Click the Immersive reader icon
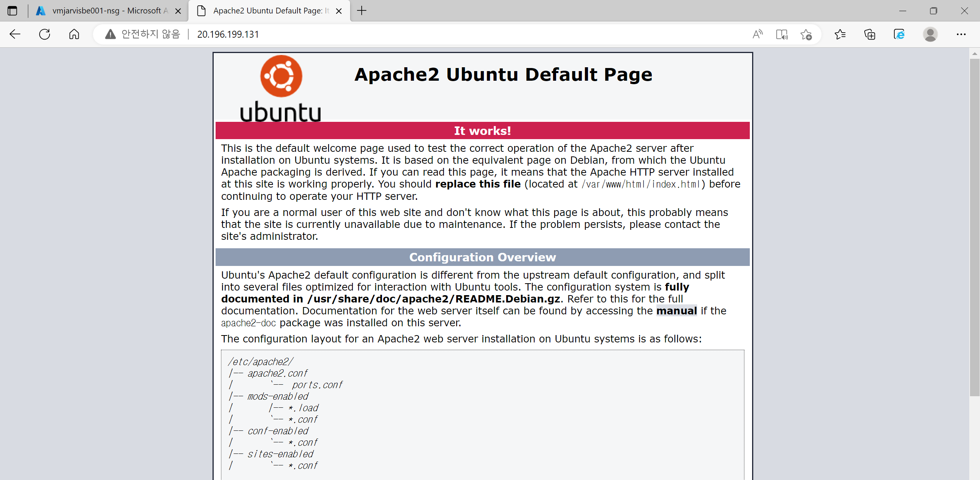The height and width of the screenshot is (480, 980). point(782,34)
